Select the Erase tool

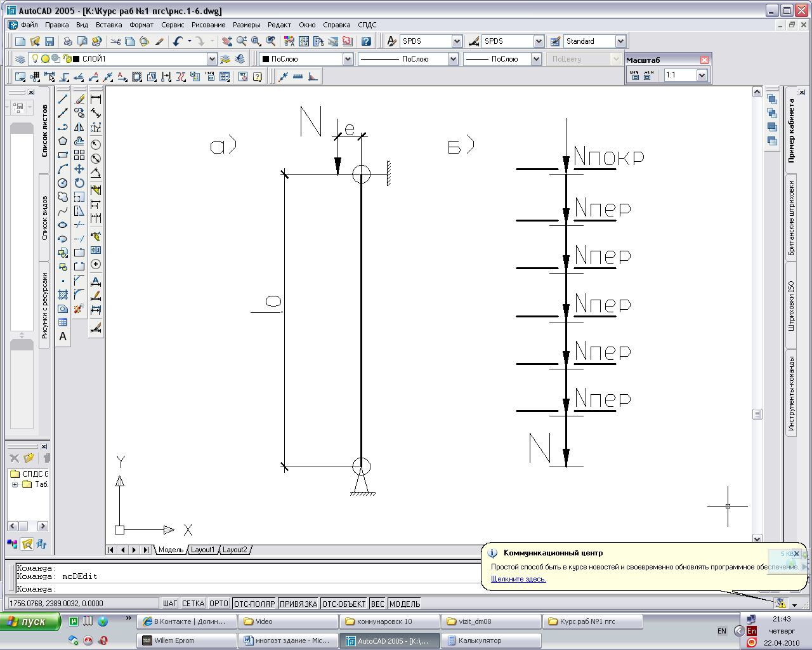pyautogui.click(x=79, y=99)
